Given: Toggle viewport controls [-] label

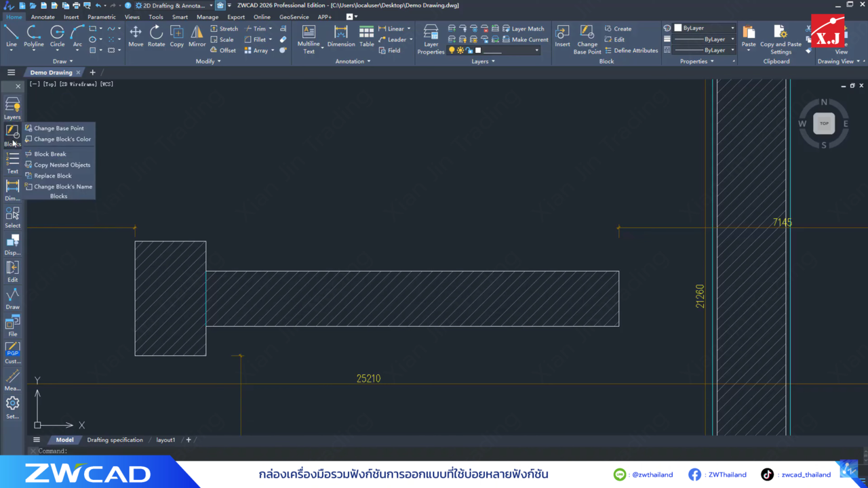Looking at the screenshot, I should (x=34, y=84).
